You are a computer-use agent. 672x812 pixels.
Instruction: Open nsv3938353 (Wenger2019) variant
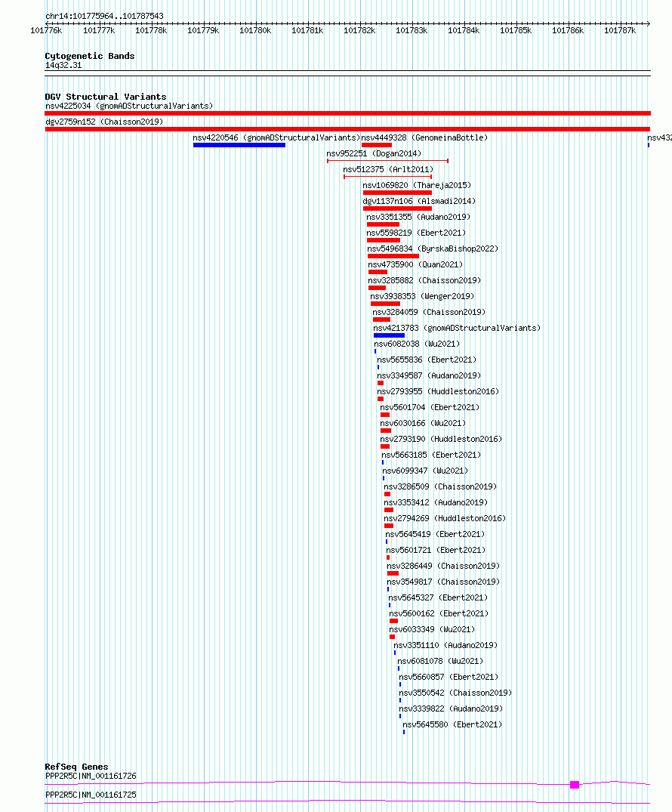coord(423,296)
